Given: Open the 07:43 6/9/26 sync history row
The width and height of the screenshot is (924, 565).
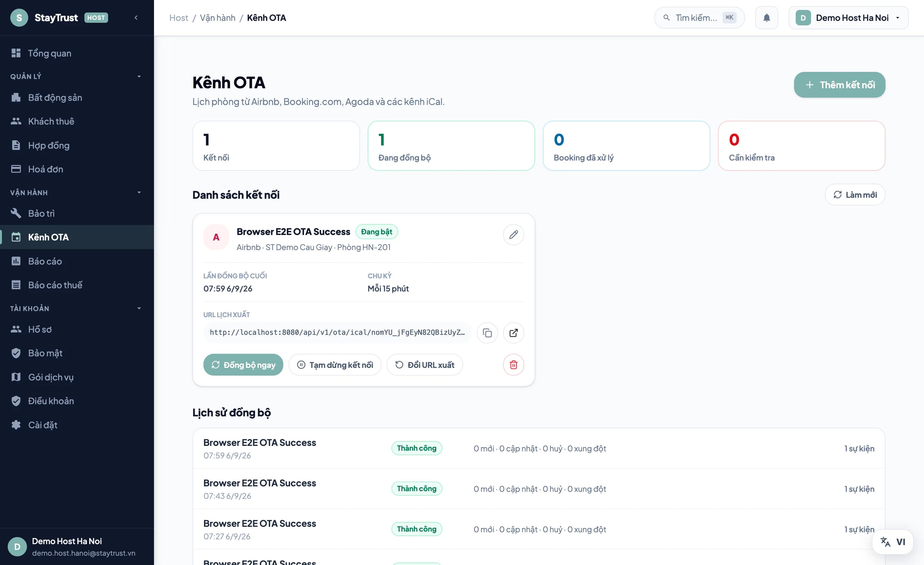Looking at the screenshot, I should pos(539,489).
